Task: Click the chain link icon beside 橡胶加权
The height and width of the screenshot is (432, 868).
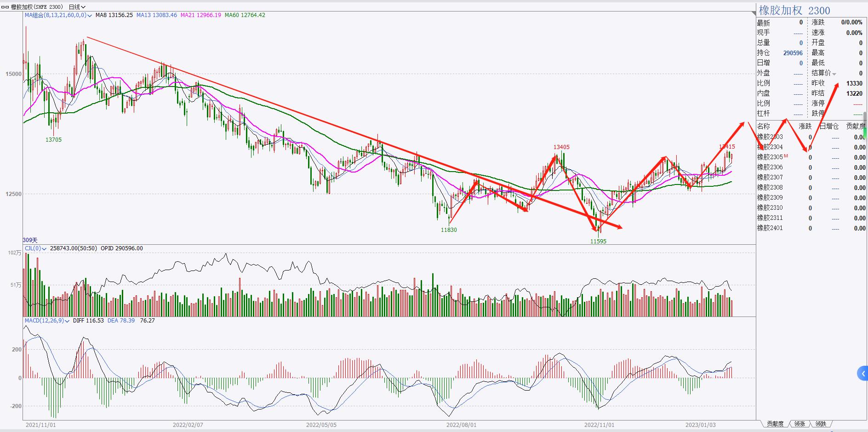Action: pos(5,7)
